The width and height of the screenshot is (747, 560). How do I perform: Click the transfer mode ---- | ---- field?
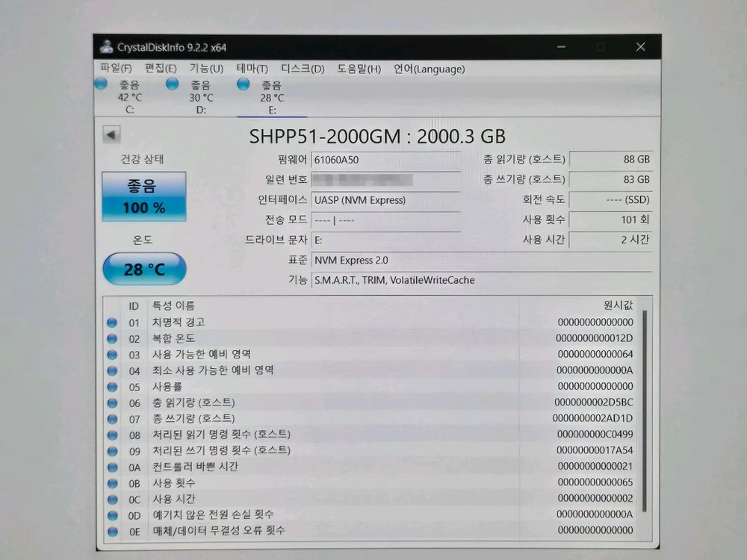coord(386,220)
